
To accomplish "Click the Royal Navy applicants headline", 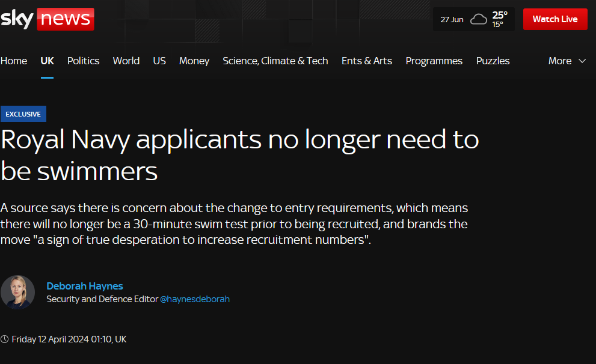I will [x=239, y=155].
